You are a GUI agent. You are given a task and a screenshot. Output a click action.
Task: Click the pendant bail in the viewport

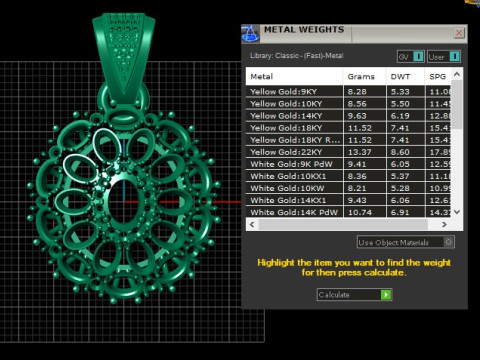pyautogui.click(x=124, y=57)
